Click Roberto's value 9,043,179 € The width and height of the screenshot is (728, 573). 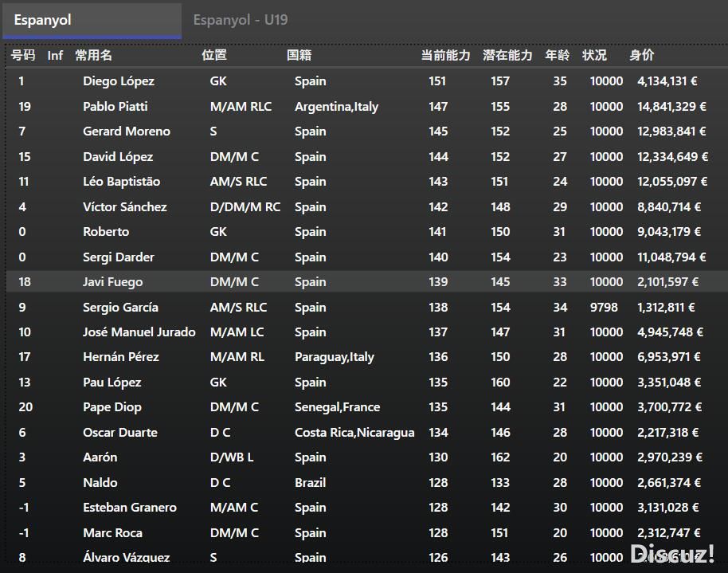[x=669, y=232]
